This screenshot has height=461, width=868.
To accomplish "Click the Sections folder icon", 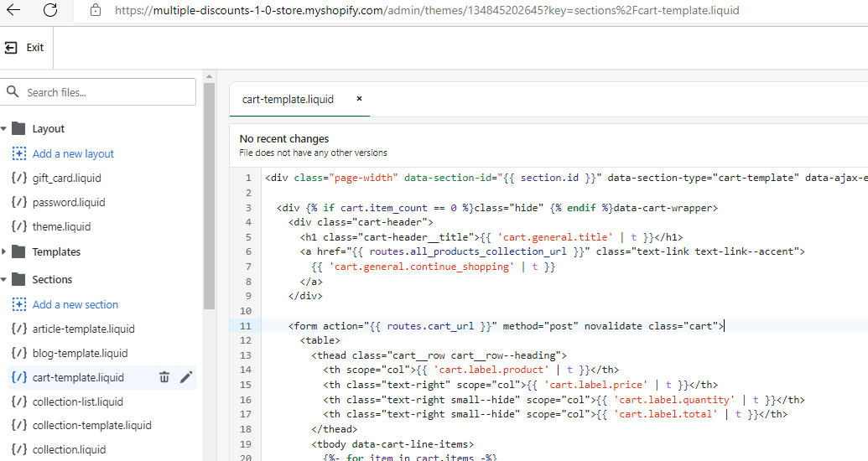I will (x=18, y=279).
